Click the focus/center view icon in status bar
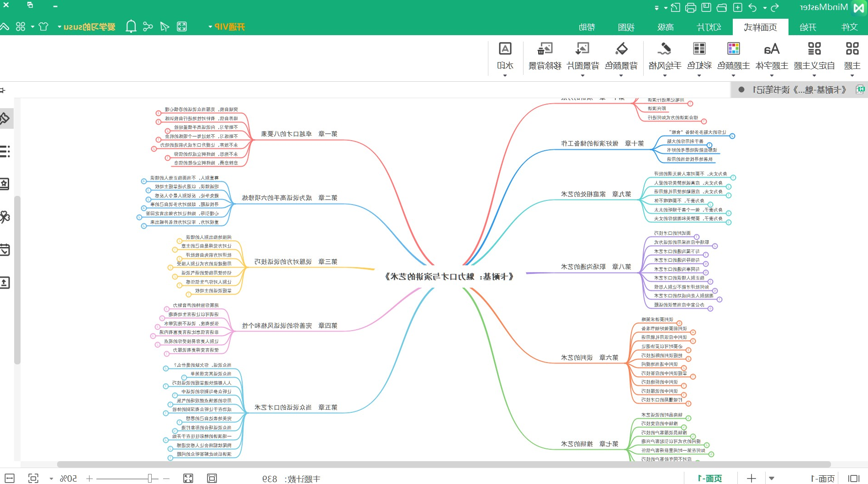868x484 pixels. coord(33,478)
